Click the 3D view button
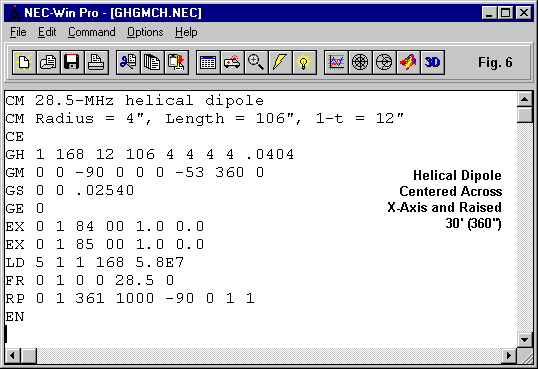The image size is (538, 369). 432,62
